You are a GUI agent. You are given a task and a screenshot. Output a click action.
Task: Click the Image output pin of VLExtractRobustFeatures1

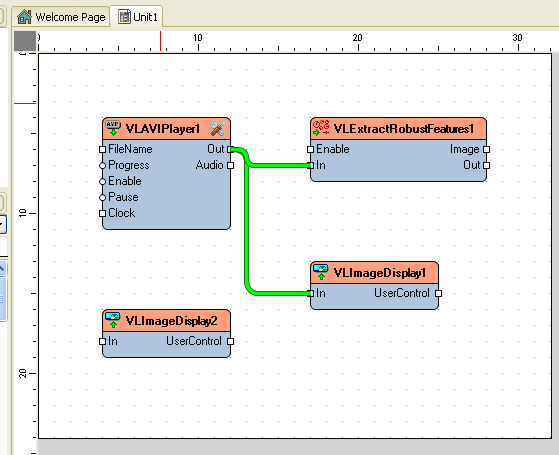click(486, 149)
